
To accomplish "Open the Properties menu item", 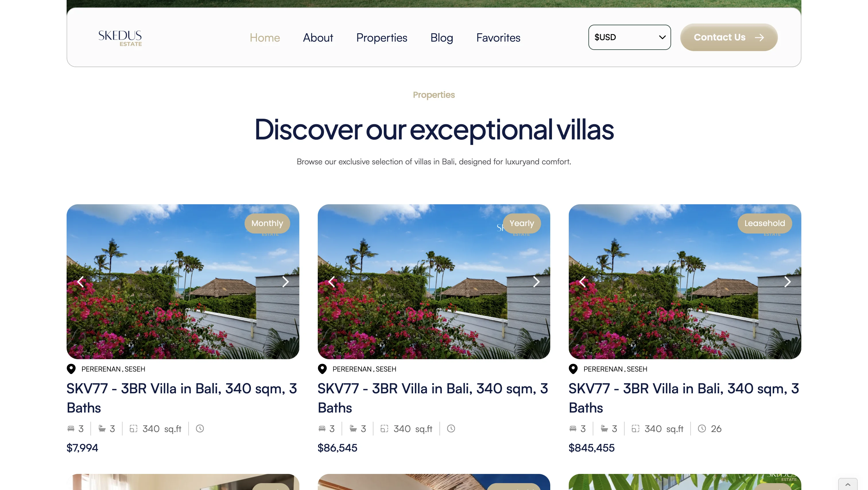I will tap(382, 38).
